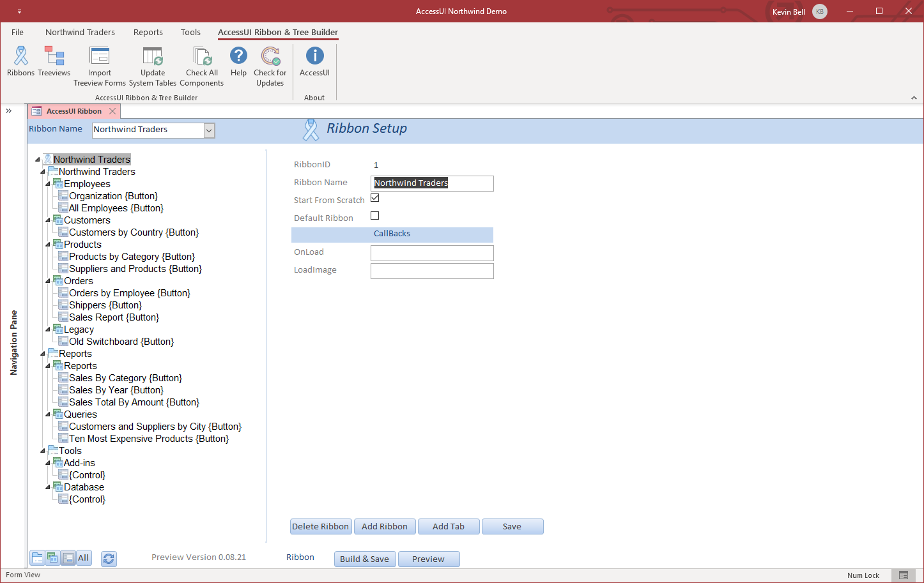Image resolution: width=924 pixels, height=583 pixels.
Task: Click group-level filter icon below tree
Action: click(52, 558)
